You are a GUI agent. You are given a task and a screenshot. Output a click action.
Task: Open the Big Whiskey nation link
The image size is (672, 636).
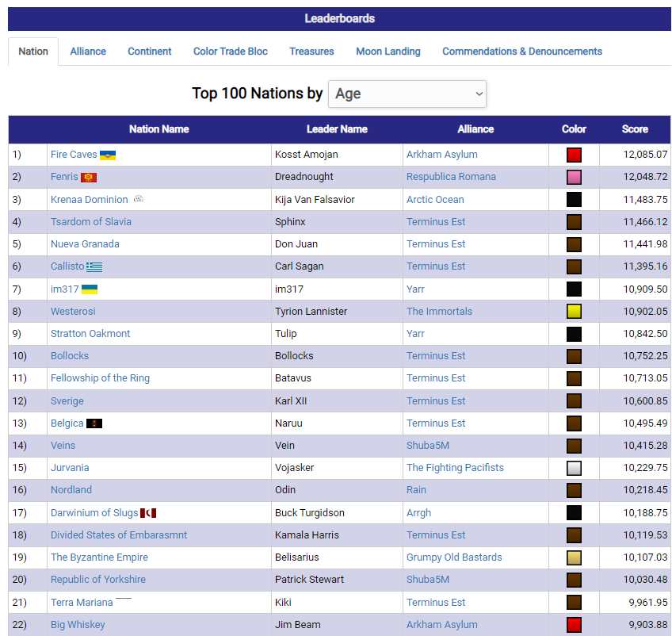coord(78,625)
